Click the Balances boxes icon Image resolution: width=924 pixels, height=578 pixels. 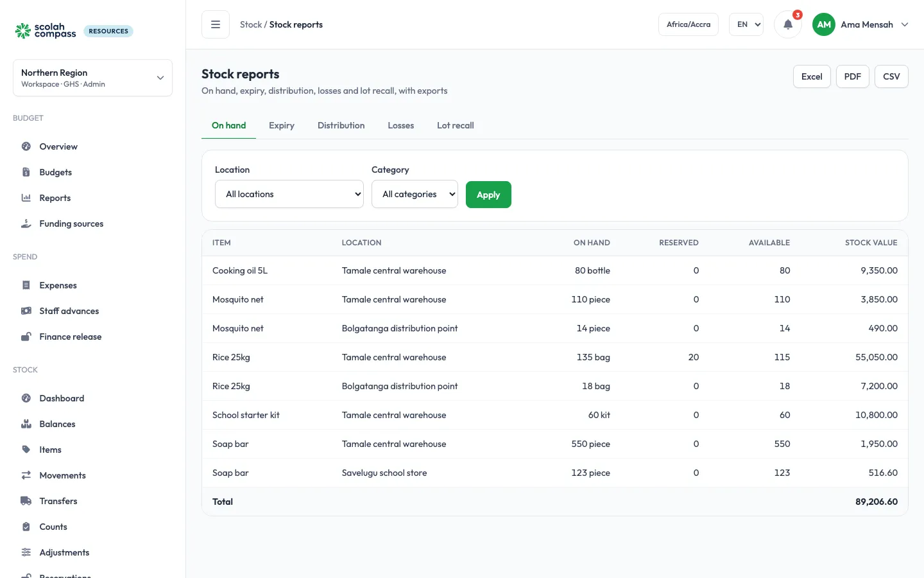tap(26, 424)
